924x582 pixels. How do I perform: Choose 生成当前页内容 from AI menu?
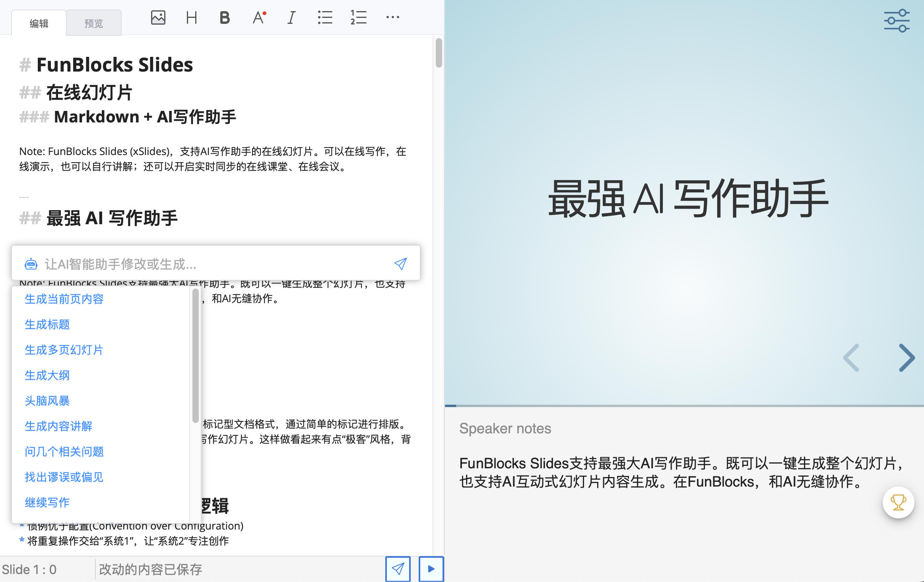64,299
